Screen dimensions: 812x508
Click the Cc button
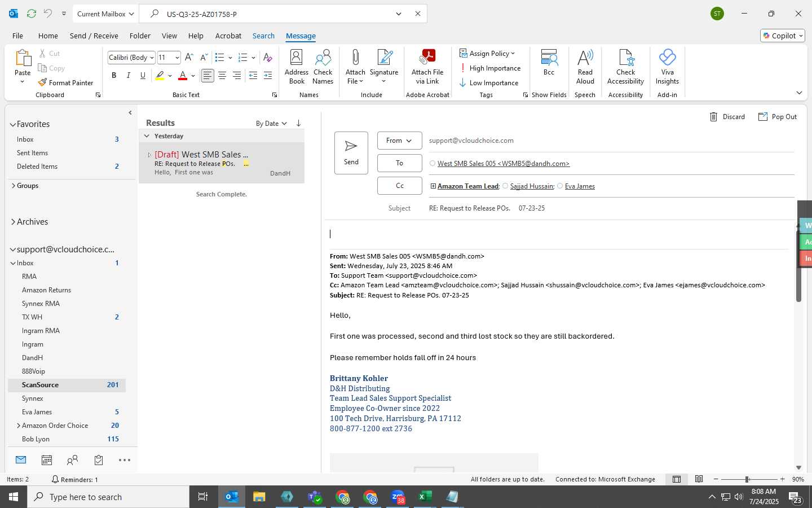(x=399, y=186)
